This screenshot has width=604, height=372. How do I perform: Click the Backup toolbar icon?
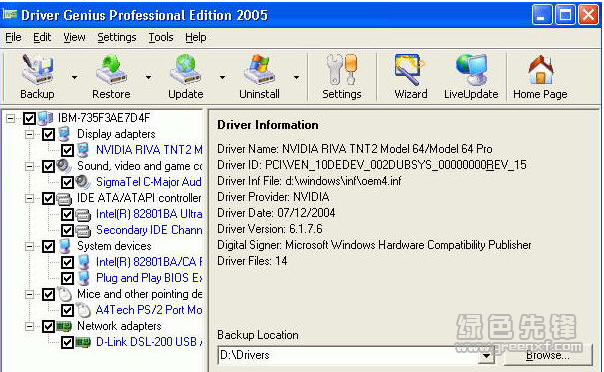click(x=37, y=77)
